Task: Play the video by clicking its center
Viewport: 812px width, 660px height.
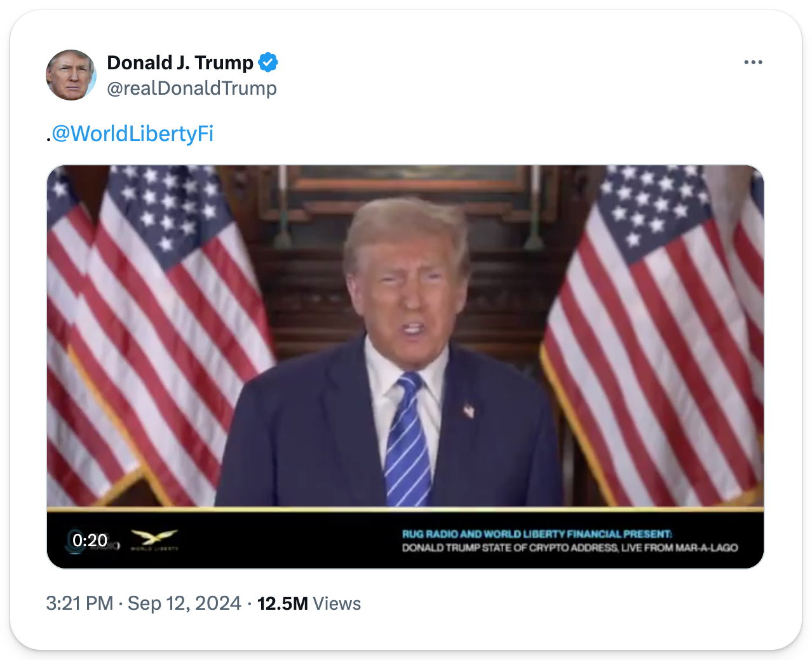Action: coord(405,367)
